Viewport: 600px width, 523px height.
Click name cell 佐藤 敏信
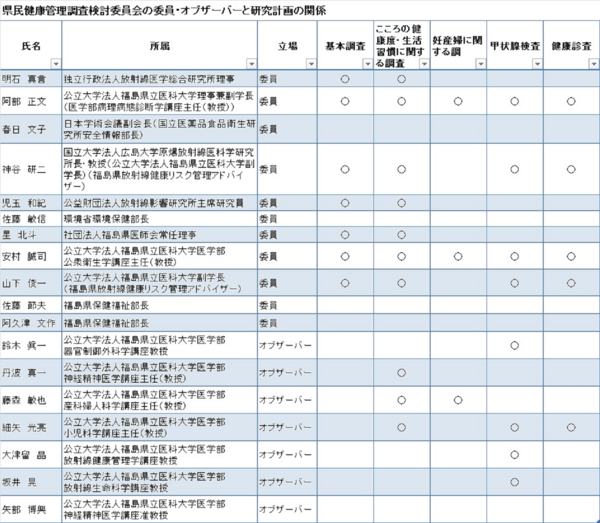[x=31, y=219]
